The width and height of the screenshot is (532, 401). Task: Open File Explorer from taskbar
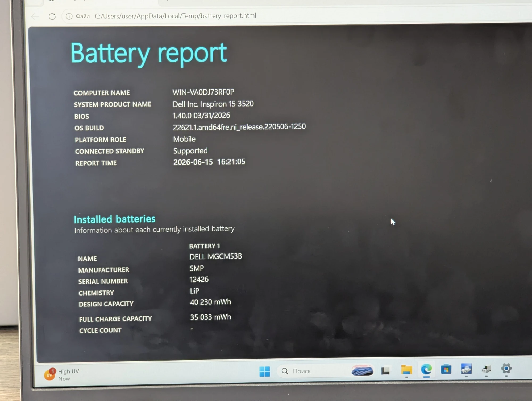point(406,370)
